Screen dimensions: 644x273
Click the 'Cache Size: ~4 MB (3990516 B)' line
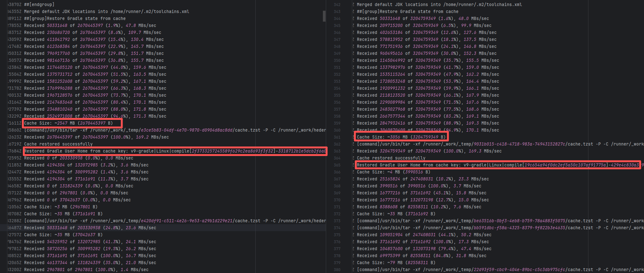393,172
